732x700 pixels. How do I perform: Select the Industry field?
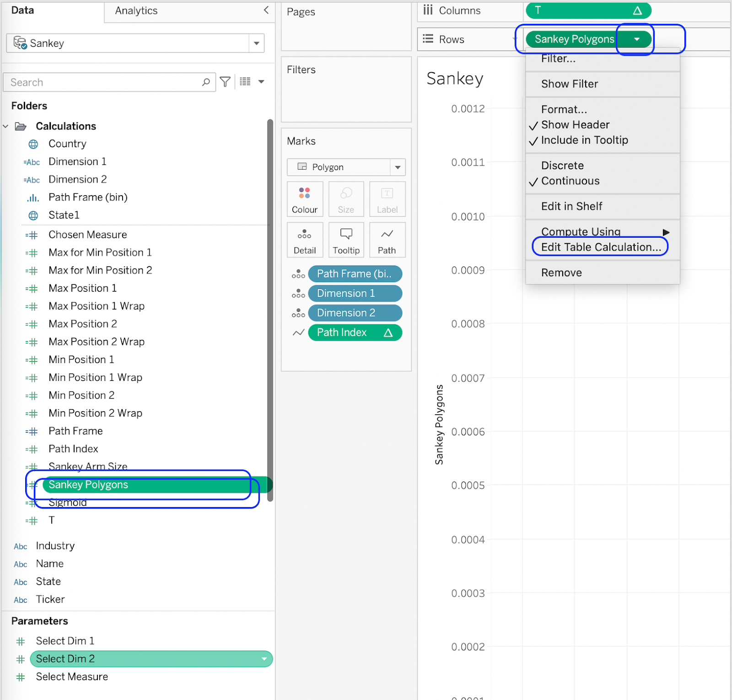[x=55, y=546]
